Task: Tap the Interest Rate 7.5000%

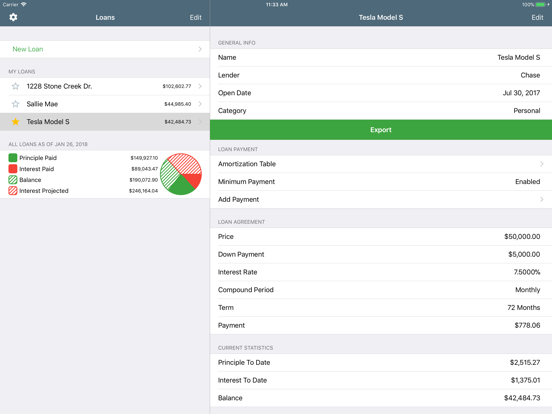Action: coord(527,272)
